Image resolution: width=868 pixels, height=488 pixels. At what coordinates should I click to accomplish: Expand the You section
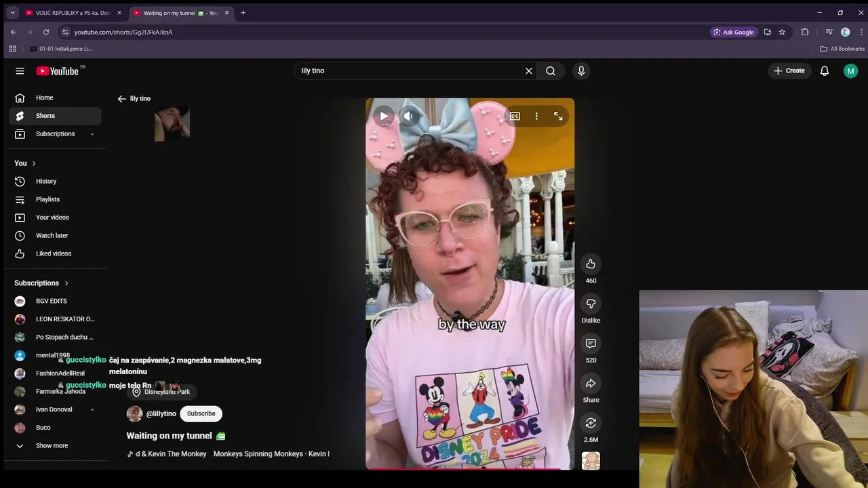click(25, 163)
